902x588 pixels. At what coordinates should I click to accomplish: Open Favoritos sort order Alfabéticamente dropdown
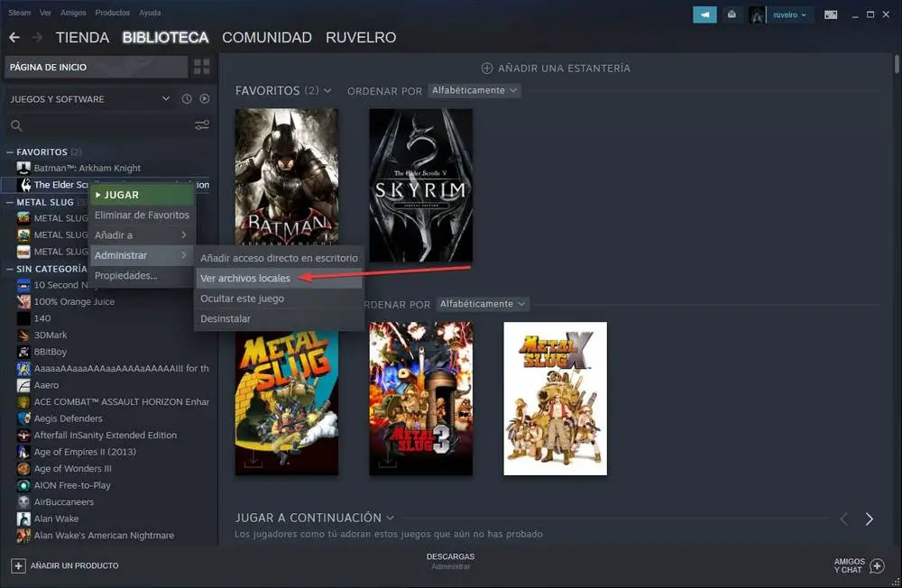click(474, 90)
